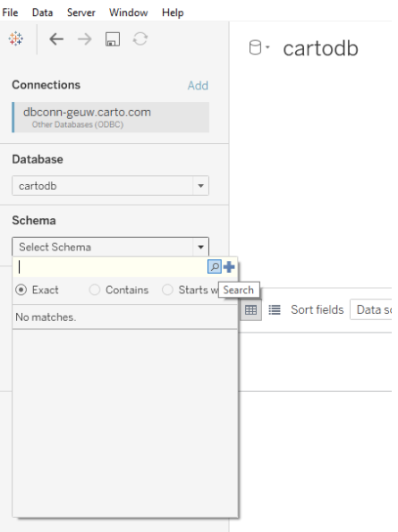The image size is (398, 532).
Task: Click the Tableau logo start page icon
Action: click(16, 39)
